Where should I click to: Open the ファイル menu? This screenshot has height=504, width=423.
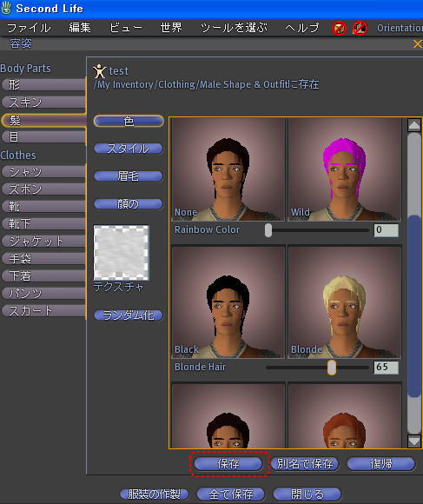coord(29,28)
